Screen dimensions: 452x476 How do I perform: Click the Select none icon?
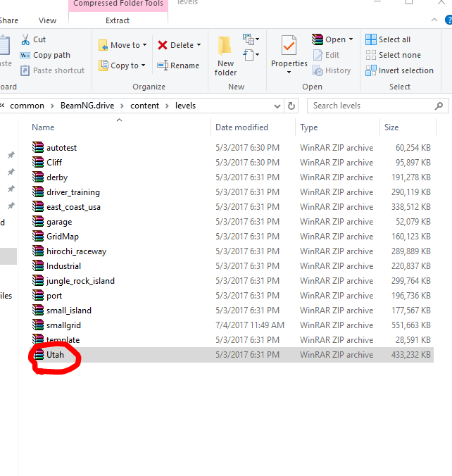371,55
